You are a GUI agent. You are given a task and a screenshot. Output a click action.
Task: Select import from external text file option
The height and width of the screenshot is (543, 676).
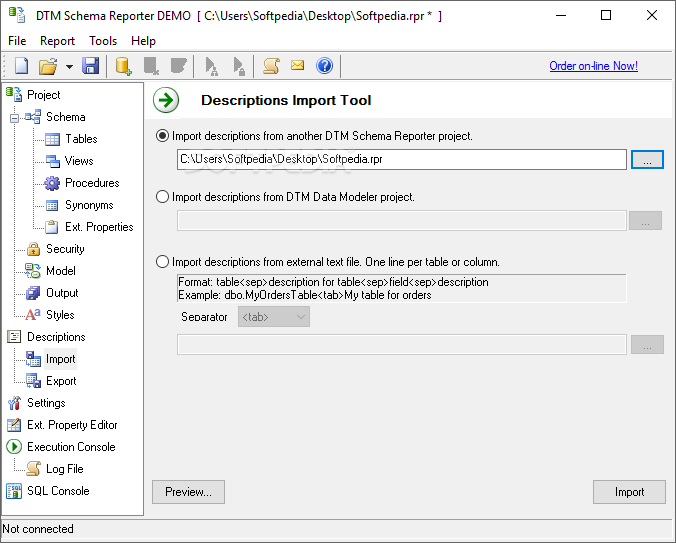pos(162,262)
